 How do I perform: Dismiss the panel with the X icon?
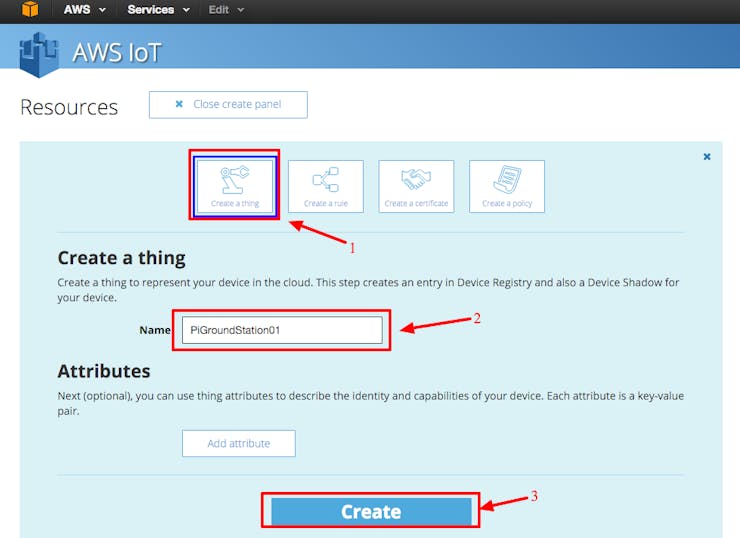[x=707, y=157]
